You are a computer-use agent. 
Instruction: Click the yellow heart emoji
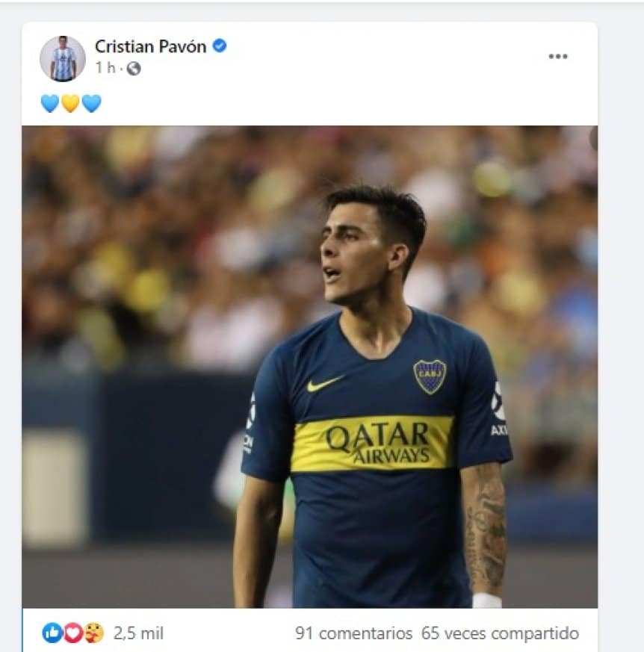[x=70, y=103]
